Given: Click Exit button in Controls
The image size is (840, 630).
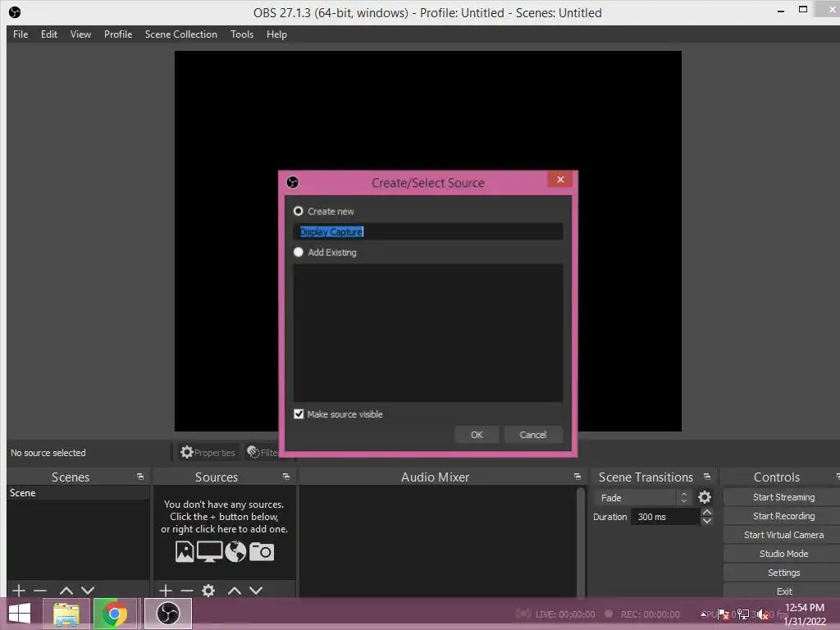Looking at the screenshot, I should point(783,591).
